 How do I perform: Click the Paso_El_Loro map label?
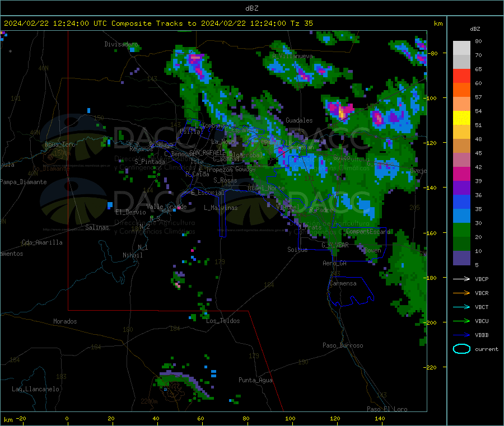[387, 409]
